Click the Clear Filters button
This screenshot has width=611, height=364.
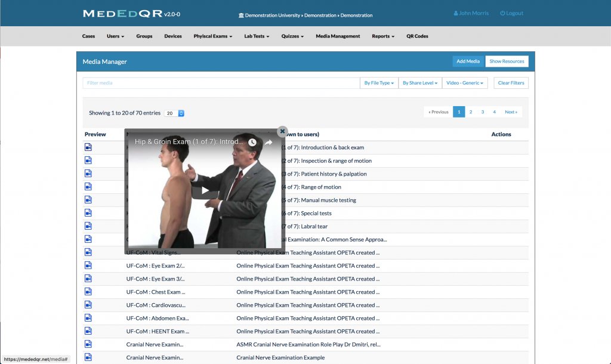[x=511, y=83]
